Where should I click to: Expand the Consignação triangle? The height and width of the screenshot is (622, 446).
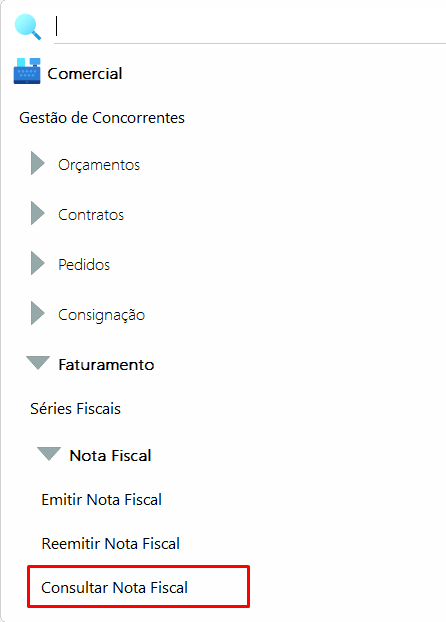click(38, 313)
